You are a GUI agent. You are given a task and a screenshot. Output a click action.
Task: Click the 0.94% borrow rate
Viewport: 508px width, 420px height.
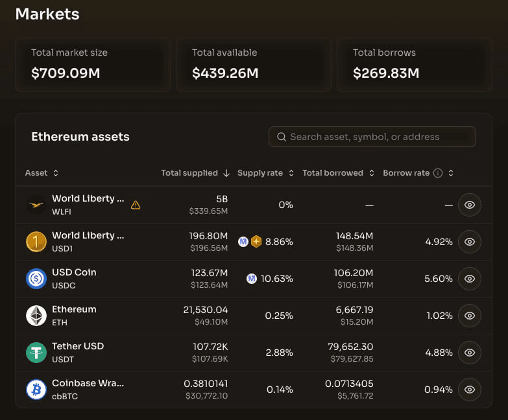439,390
